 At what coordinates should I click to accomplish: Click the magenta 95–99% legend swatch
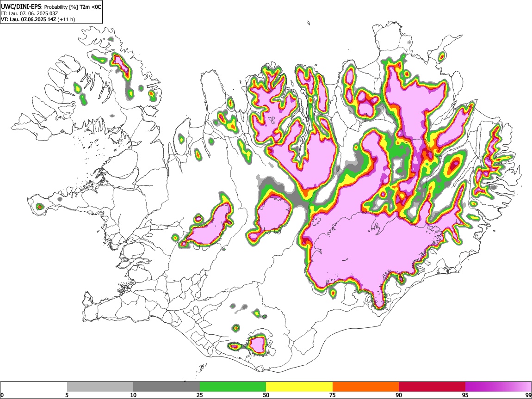coord(498,387)
